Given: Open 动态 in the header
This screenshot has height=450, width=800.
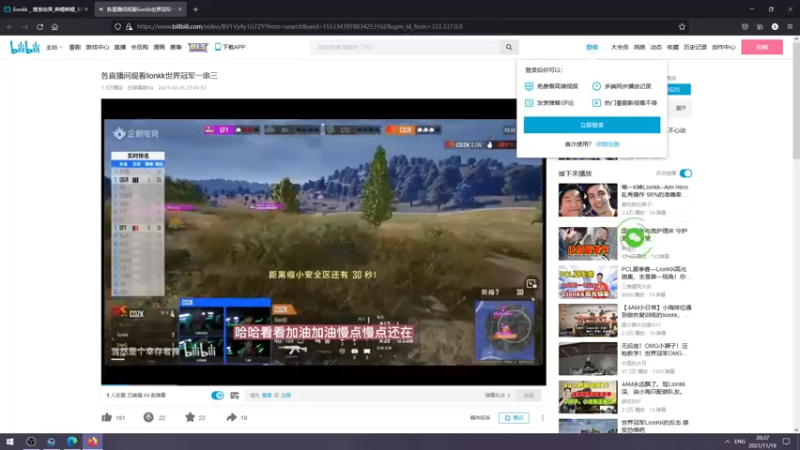Looking at the screenshot, I should pos(656,47).
